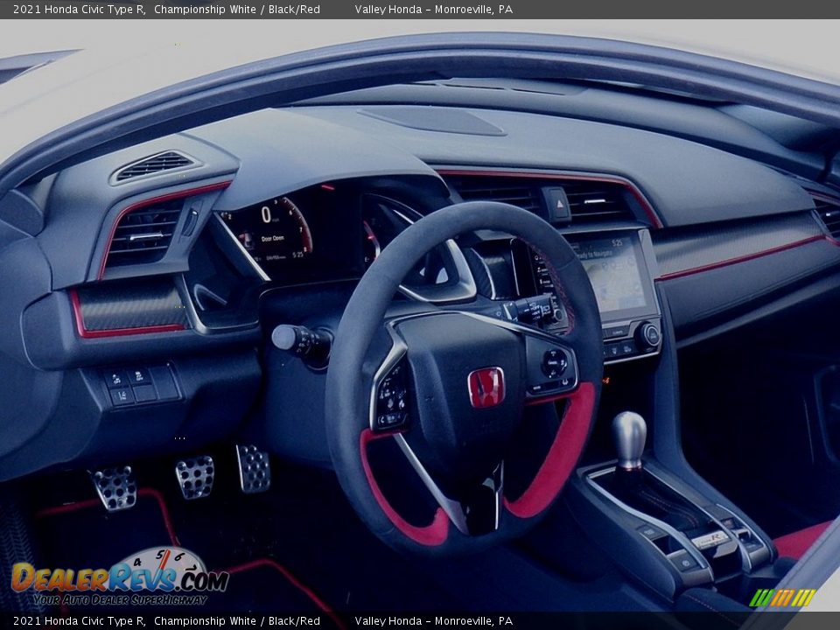Click the left steering wheel control pad

(x=390, y=396)
